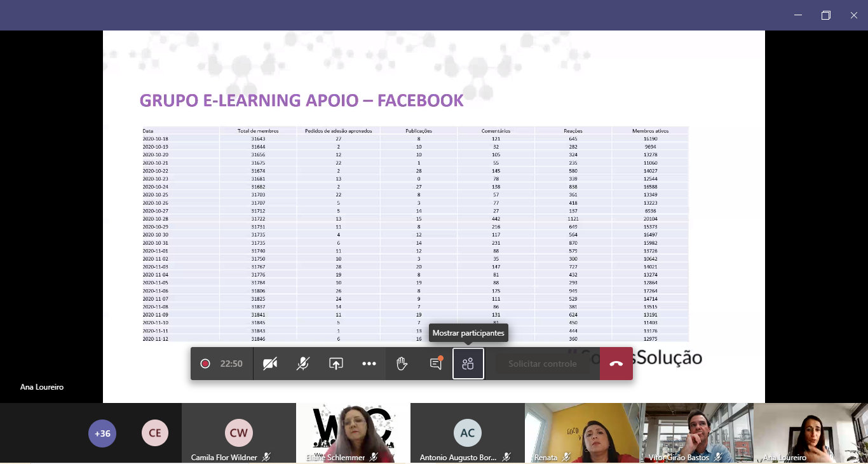Open the share content tray
Viewport: 868px width, 464px height.
[x=336, y=364]
